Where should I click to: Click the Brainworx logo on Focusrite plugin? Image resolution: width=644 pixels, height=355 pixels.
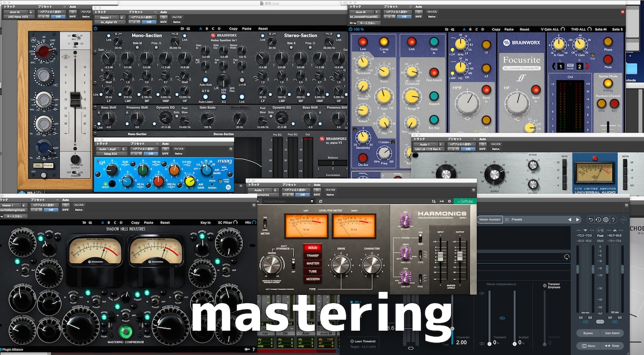tap(522, 43)
